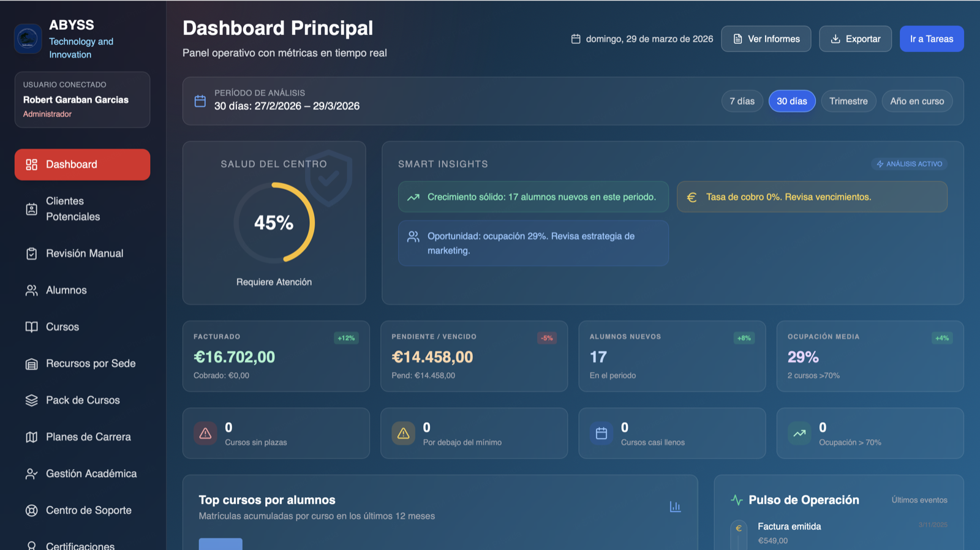Select the 7 días period filter
The height and width of the screenshot is (550, 980).
click(742, 101)
